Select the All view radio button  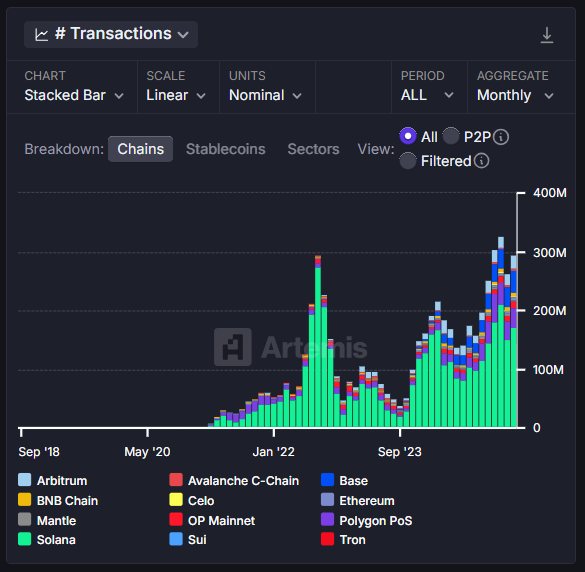coord(408,136)
